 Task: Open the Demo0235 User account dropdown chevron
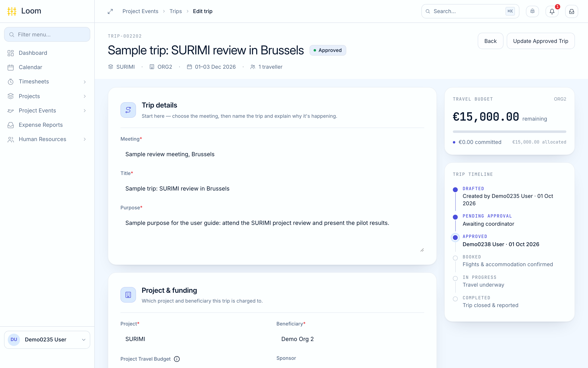click(x=84, y=340)
